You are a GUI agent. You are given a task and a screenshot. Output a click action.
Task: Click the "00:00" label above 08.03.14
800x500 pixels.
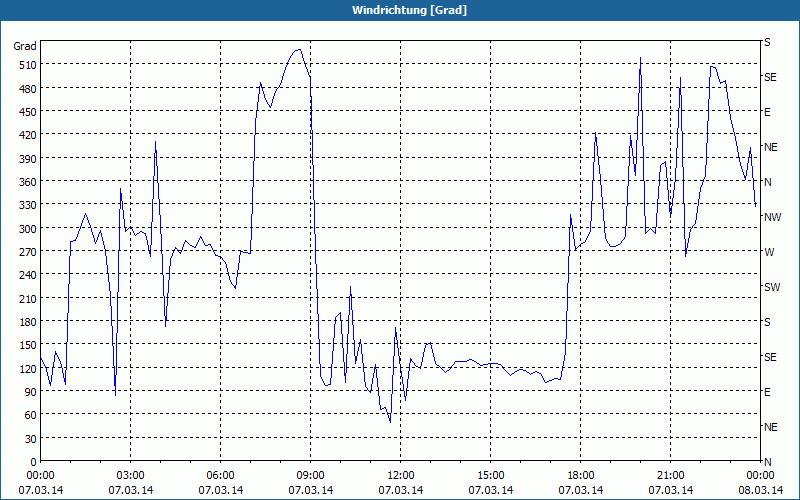761,476
